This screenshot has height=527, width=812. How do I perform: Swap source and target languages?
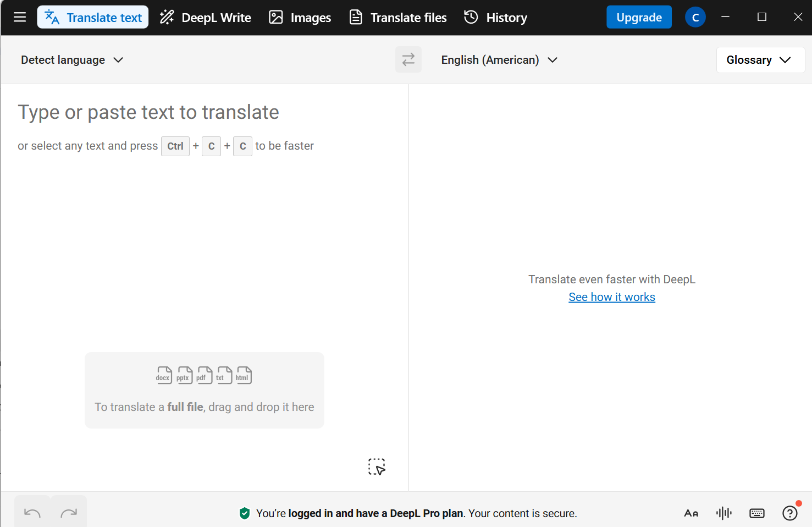pyautogui.click(x=408, y=59)
